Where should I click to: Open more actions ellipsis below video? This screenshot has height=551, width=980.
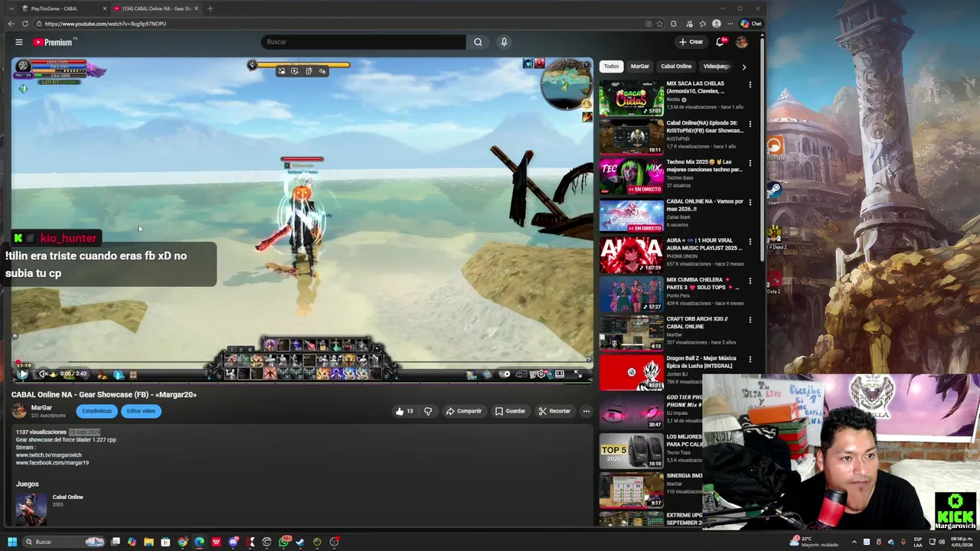[586, 411]
